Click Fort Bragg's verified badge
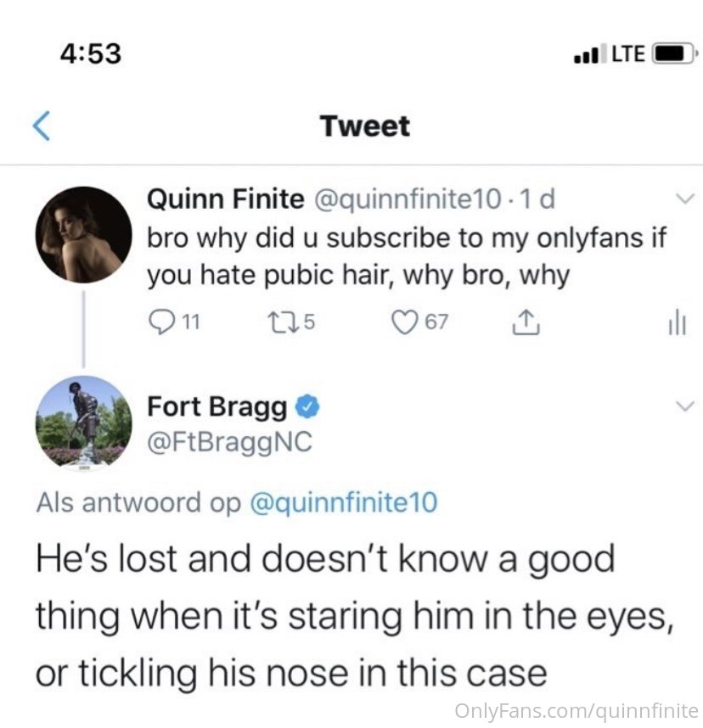 click(x=307, y=408)
